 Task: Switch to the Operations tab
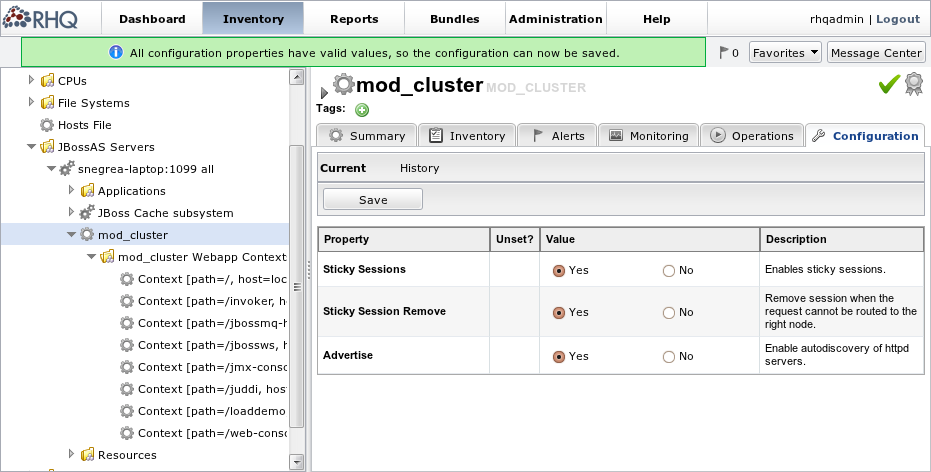coord(752,135)
